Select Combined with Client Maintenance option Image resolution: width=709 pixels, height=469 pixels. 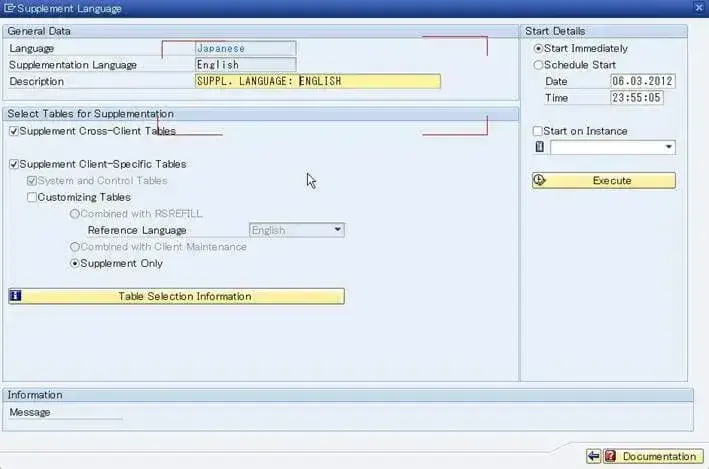[x=75, y=247]
